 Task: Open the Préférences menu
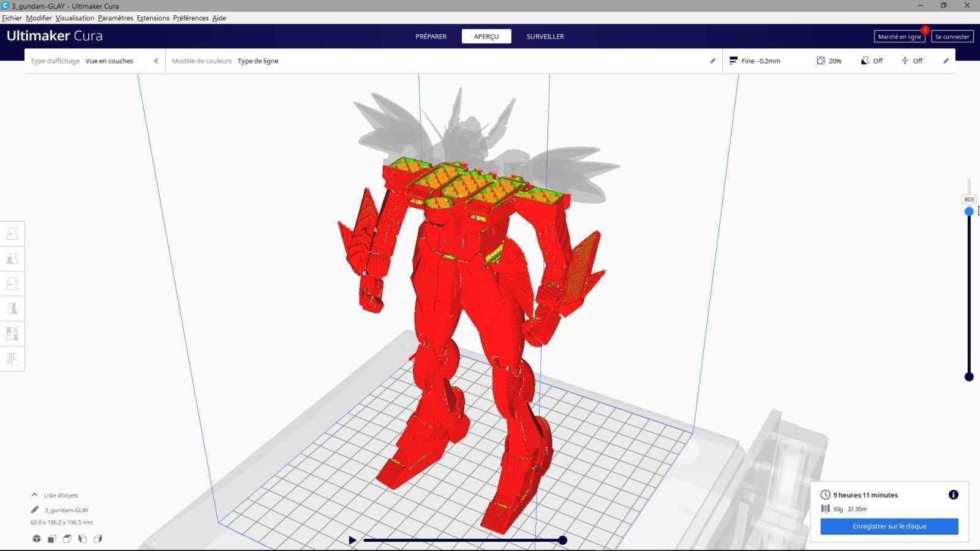190,18
